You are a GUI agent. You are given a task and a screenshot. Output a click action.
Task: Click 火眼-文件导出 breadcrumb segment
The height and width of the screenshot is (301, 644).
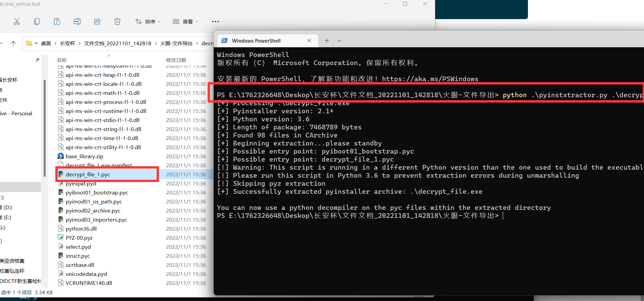(176, 43)
